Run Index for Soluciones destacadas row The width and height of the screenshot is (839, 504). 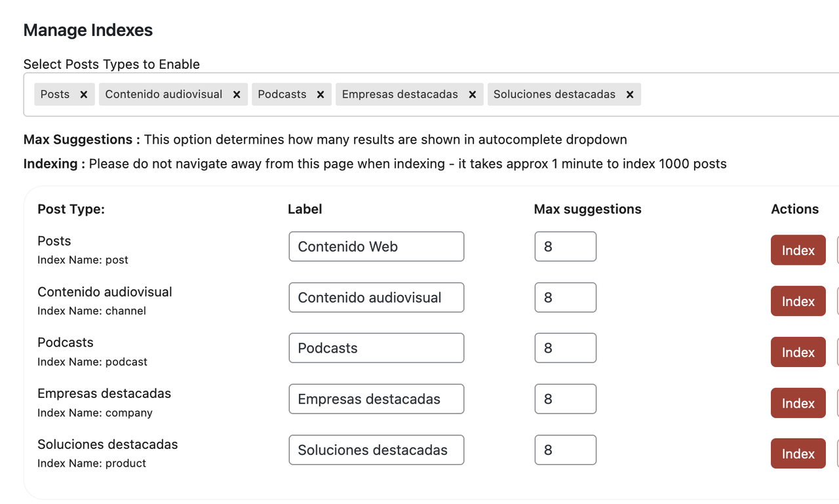tap(798, 454)
